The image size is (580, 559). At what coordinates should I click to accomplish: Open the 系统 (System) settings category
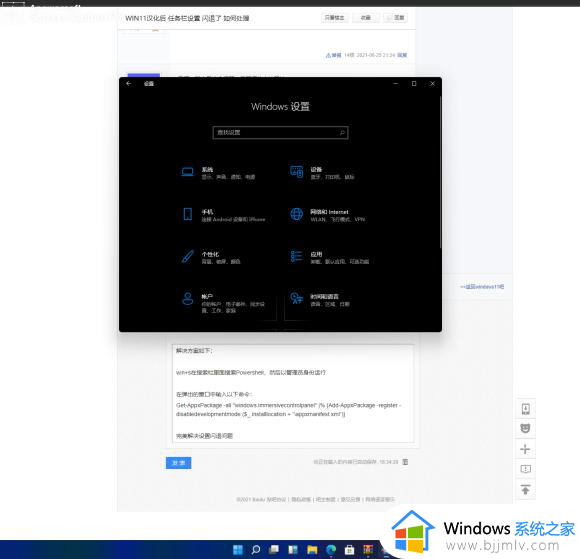[x=218, y=173]
